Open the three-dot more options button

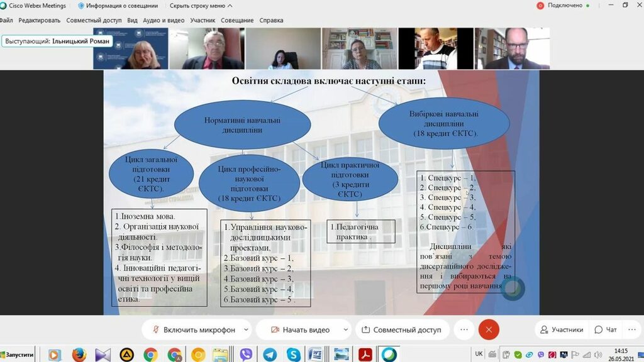[464, 329]
